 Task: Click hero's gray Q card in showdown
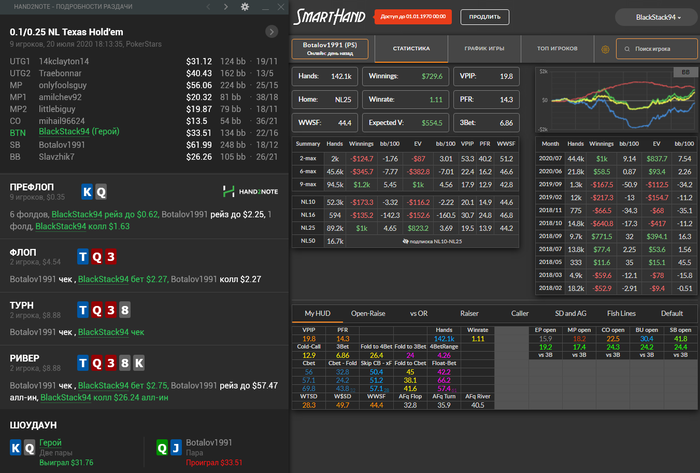coord(29,448)
